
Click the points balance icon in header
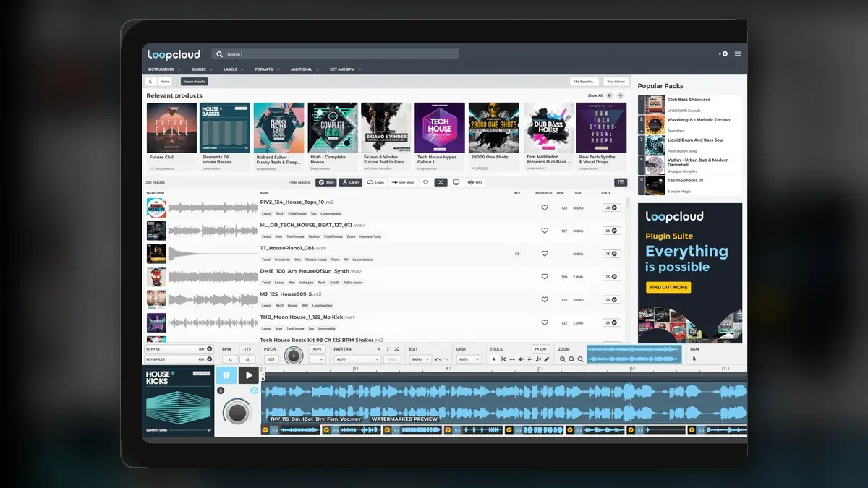(x=724, y=53)
